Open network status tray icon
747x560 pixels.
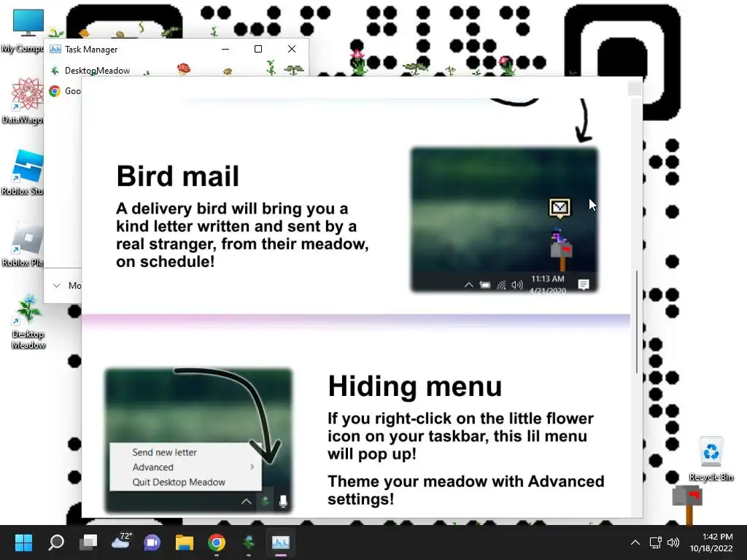click(656, 542)
